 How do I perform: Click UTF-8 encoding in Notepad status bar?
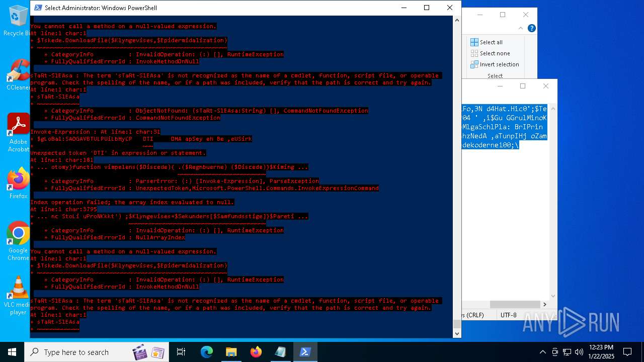tap(508, 315)
